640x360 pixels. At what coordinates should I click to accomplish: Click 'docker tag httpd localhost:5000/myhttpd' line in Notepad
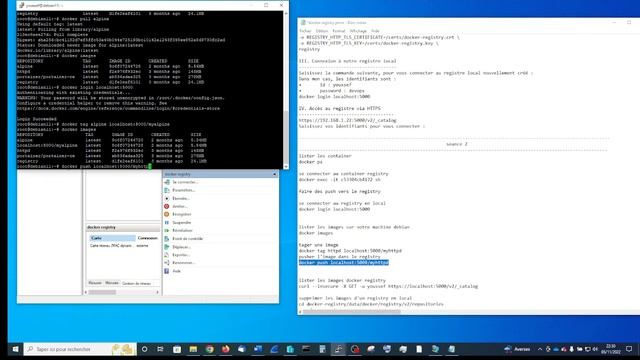[350, 251]
